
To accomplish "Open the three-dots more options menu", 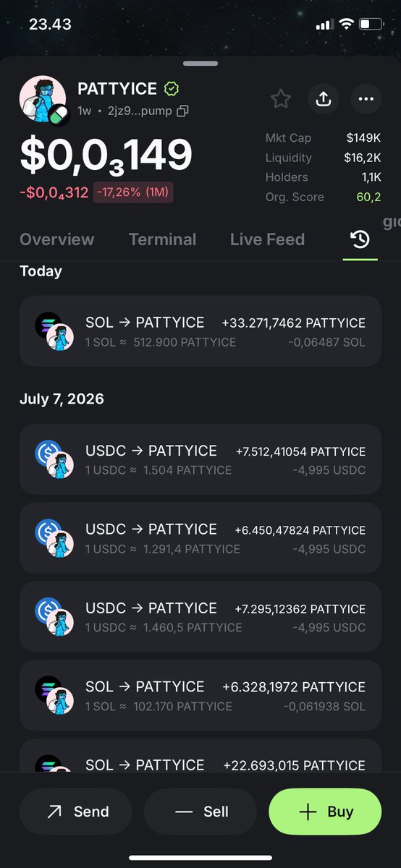I will [366, 98].
